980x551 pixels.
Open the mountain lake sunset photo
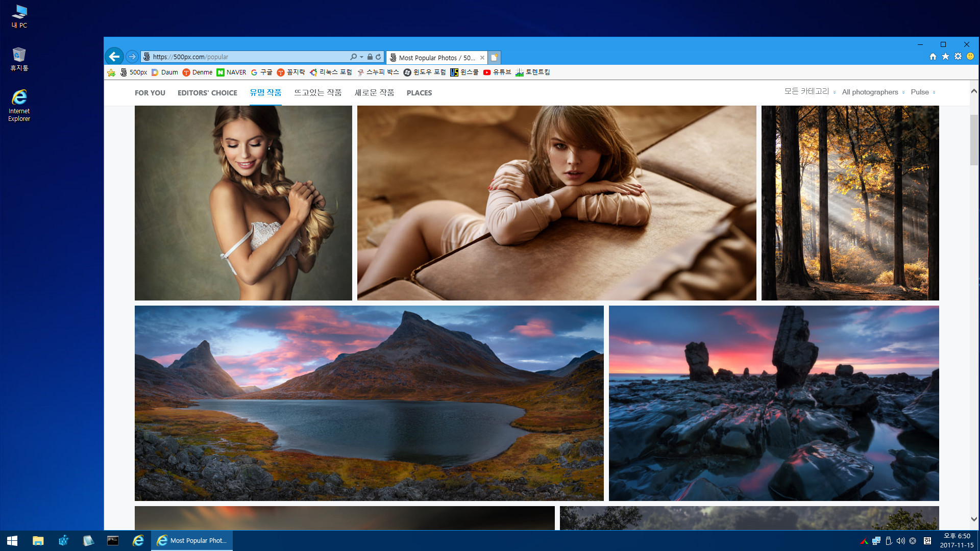click(x=369, y=403)
